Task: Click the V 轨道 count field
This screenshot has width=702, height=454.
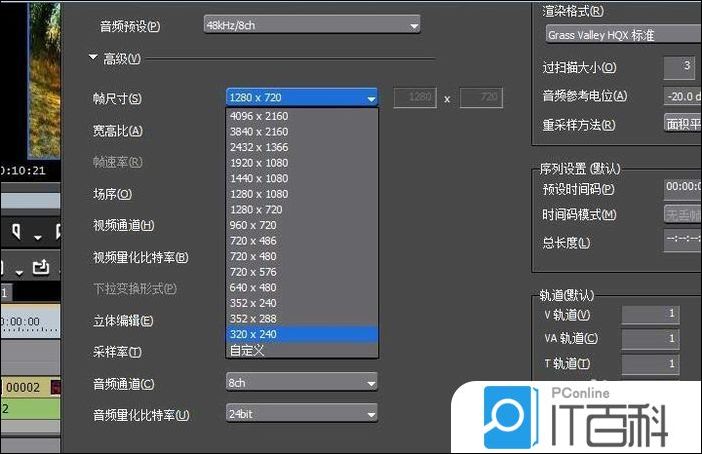Action: tap(651, 314)
